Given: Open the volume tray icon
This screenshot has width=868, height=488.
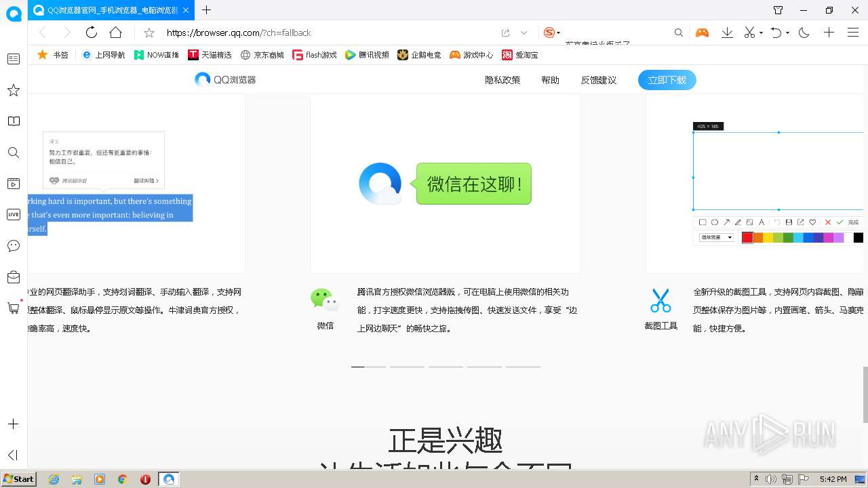Looking at the screenshot, I should pyautogui.click(x=771, y=479).
